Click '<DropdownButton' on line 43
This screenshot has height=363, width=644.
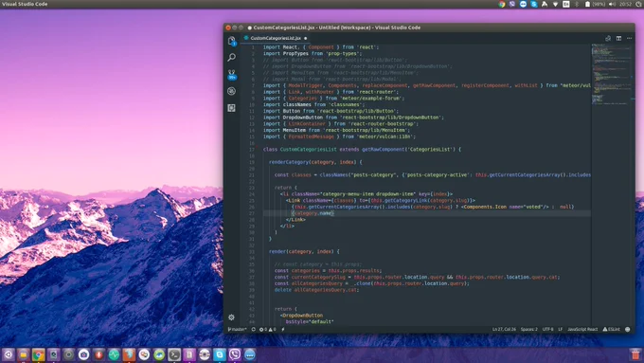(301, 316)
